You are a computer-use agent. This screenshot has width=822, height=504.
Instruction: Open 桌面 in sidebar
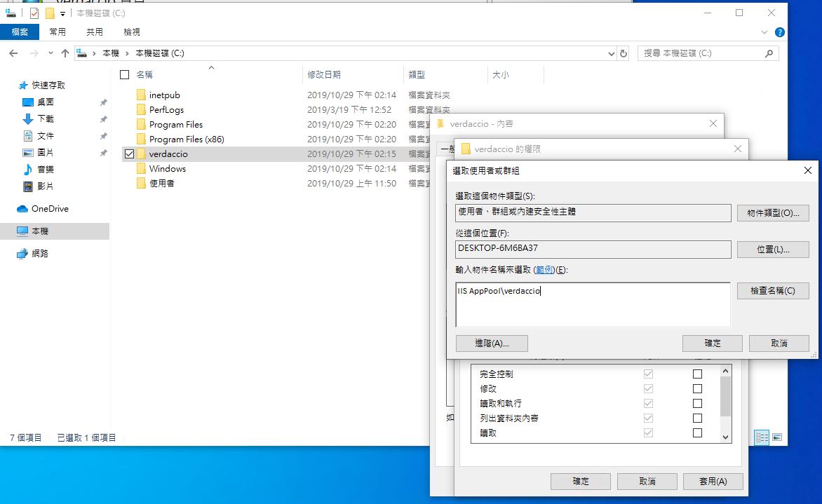[x=45, y=102]
